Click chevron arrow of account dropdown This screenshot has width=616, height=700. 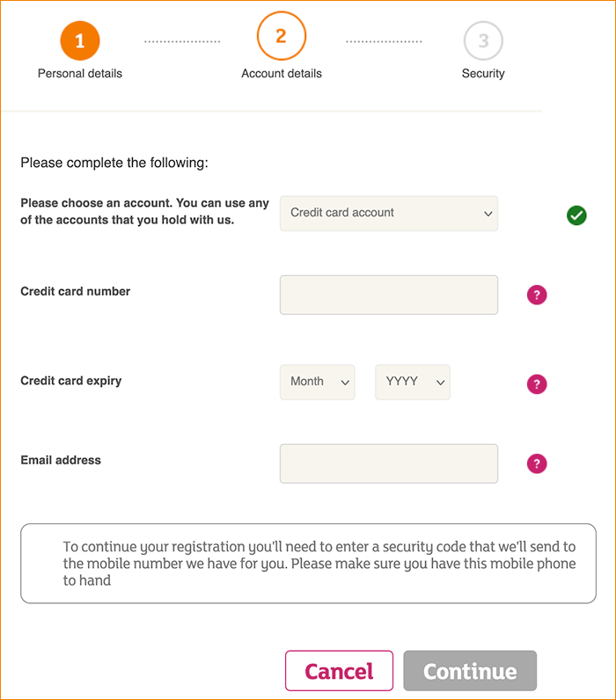click(x=488, y=214)
